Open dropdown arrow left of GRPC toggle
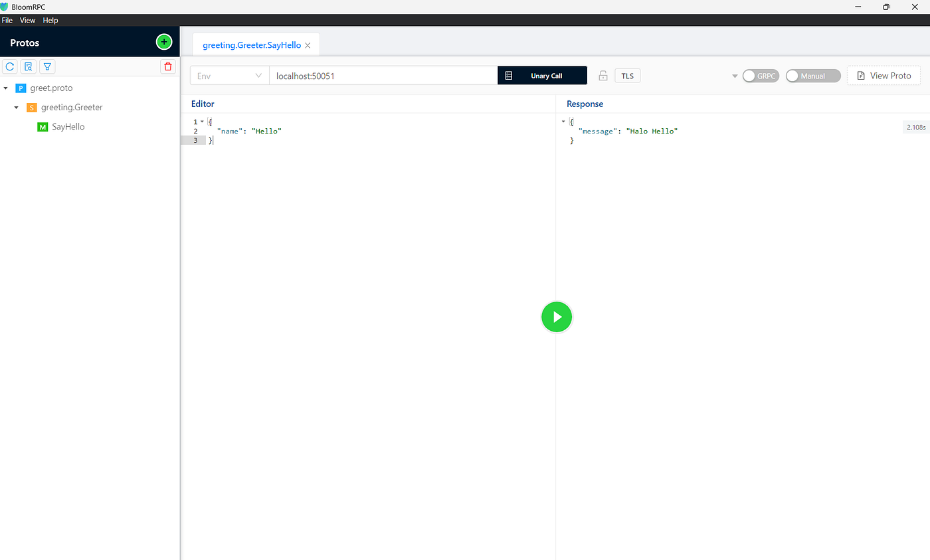Viewport: 930px width, 560px height. tap(735, 76)
